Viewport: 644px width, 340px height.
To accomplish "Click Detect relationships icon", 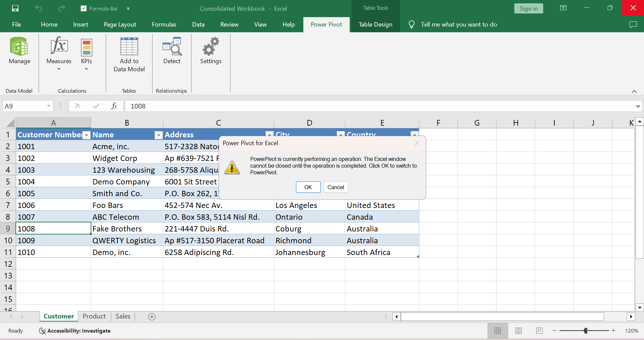I will (172, 51).
